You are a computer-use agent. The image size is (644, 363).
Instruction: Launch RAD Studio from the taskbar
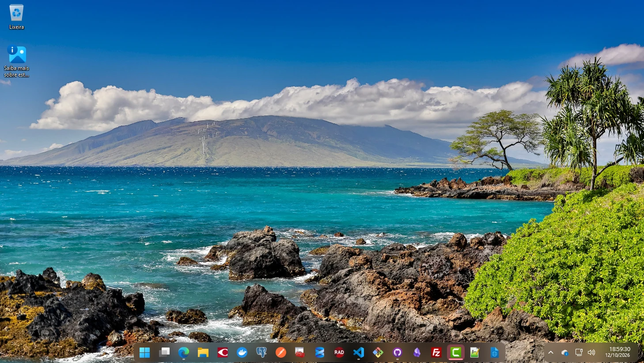coord(339,352)
